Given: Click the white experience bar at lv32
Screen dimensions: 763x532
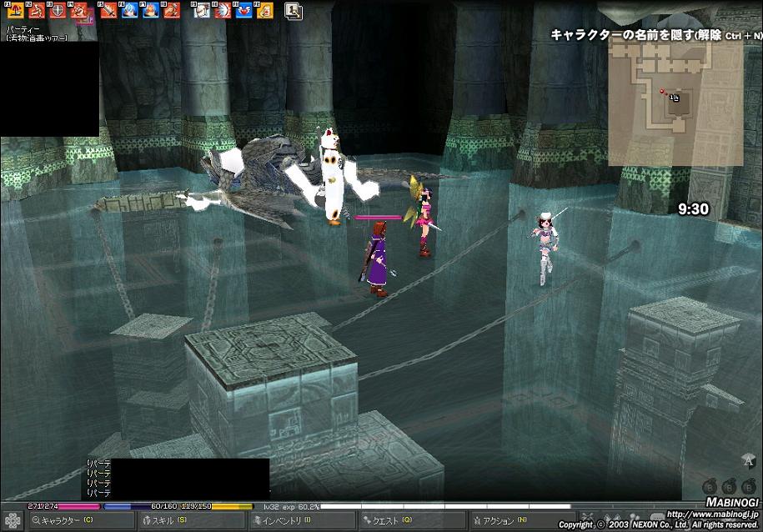Looking at the screenshot, I should [x=444, y=506].
